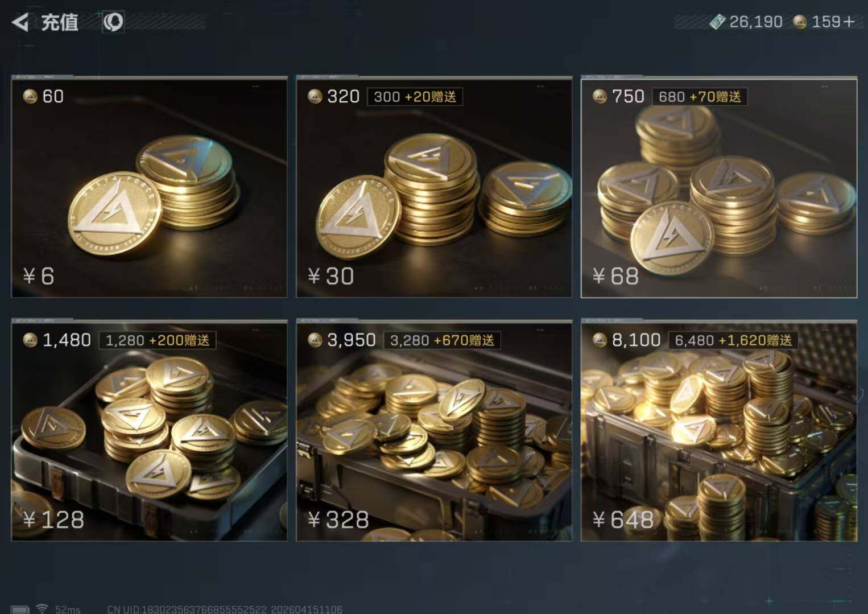Tap the coin icon beside 8,100
Screen dimensions: 868x614
click(x=599, y=340)
